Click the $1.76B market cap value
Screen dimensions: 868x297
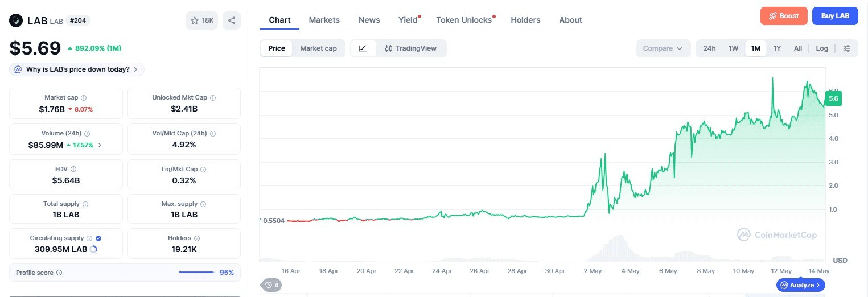[51, 109]
